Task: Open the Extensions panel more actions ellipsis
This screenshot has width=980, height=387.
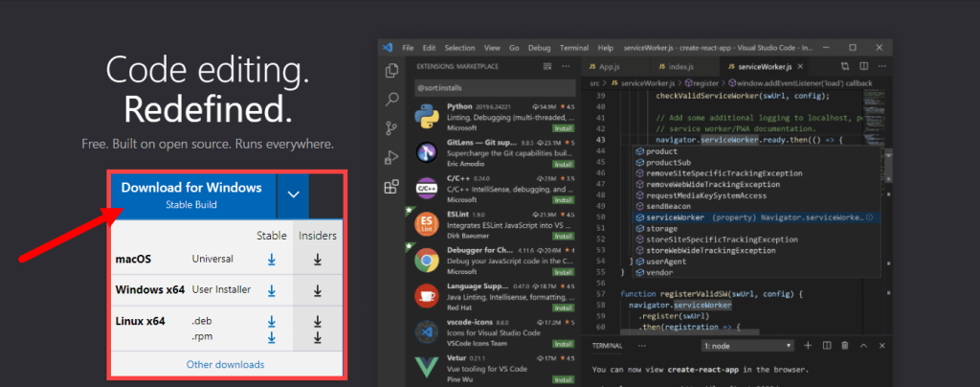Action: pyautogui.click(x=567, y=66)
